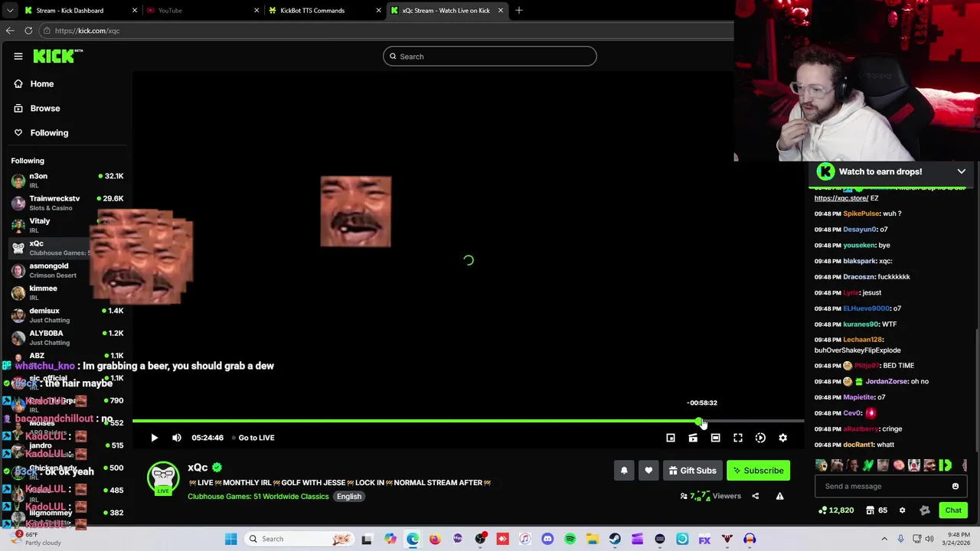Screen dimensions: 980x551
Task: Click the video seek bar handle
Action: coord(699,422)
